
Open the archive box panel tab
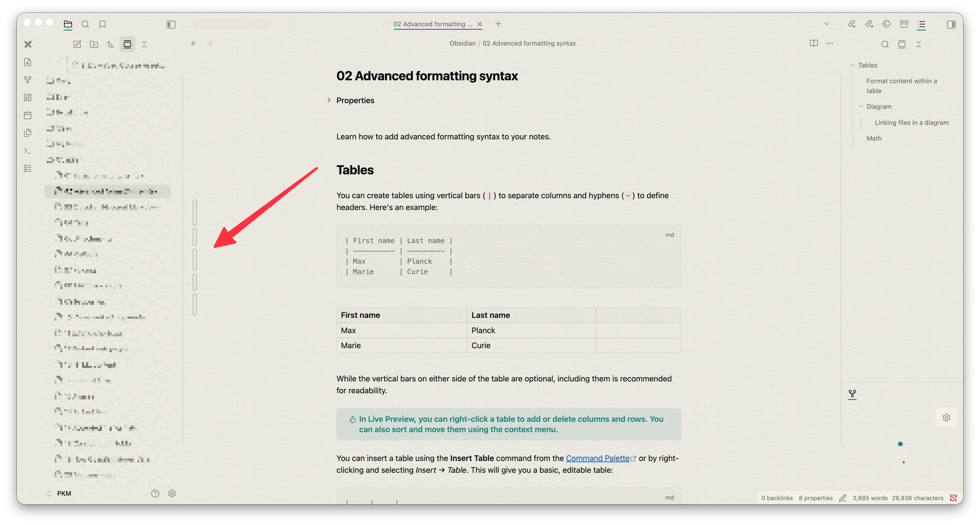pos(904,24)
